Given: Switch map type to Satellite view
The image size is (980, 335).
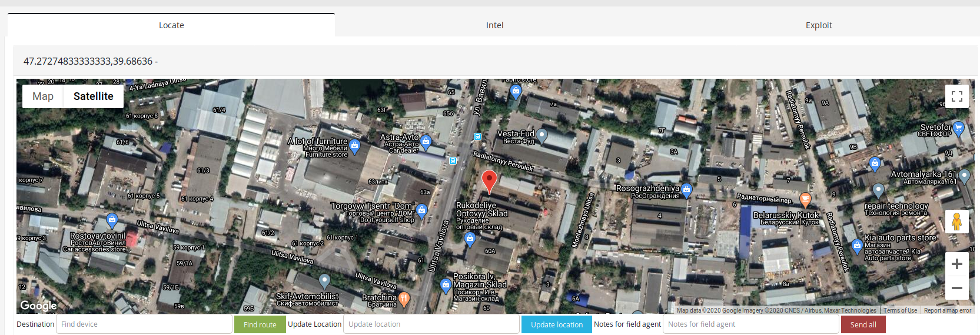Looking at the screenshot, I should [94, 96].
